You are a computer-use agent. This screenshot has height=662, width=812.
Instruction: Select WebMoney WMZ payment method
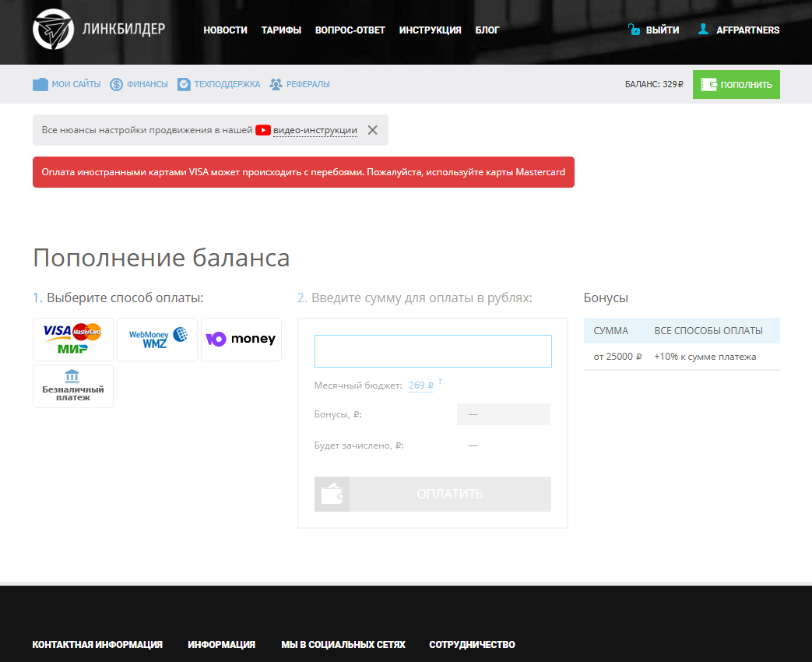157,340
